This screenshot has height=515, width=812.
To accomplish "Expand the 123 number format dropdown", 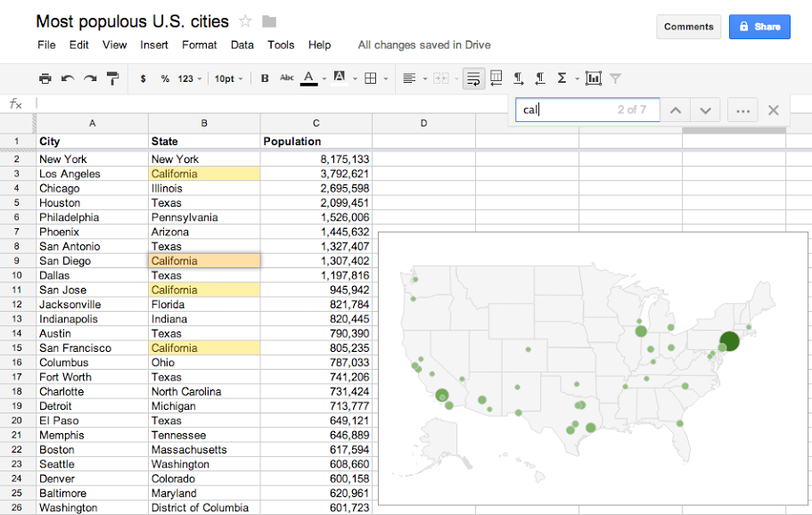I will tap(190, 78).
